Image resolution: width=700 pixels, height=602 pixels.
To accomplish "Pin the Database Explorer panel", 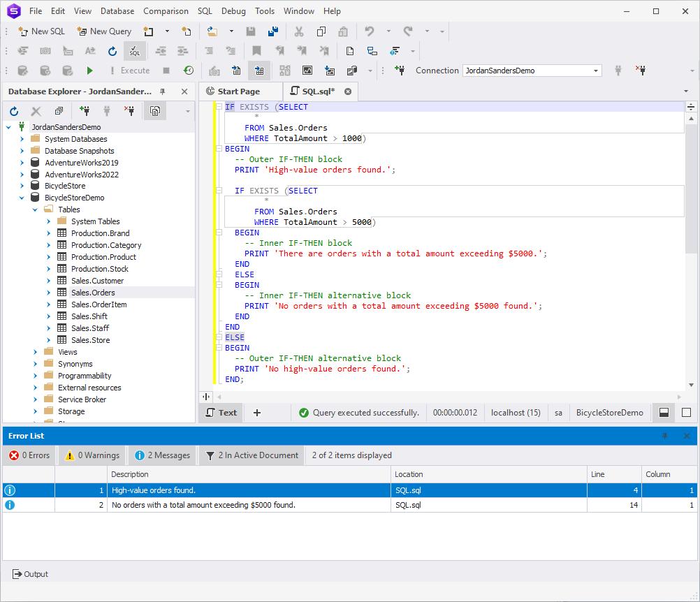I will (x=163, y=91).
